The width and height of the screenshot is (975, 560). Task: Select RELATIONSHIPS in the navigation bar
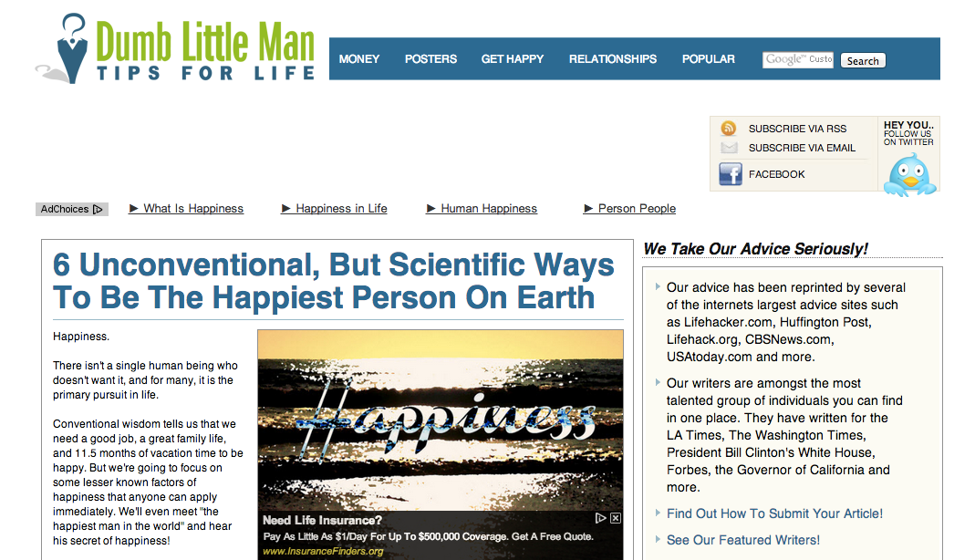(613, 59)
